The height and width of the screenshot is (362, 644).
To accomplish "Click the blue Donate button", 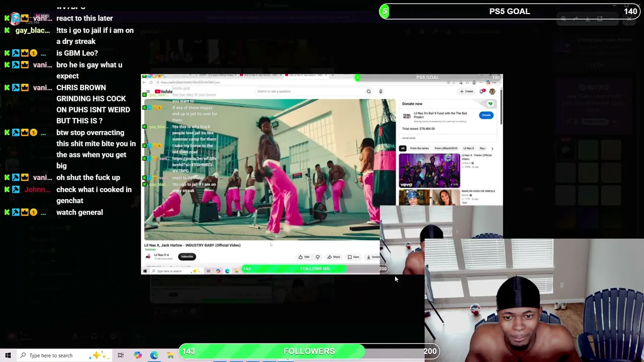I will (486, 115).
